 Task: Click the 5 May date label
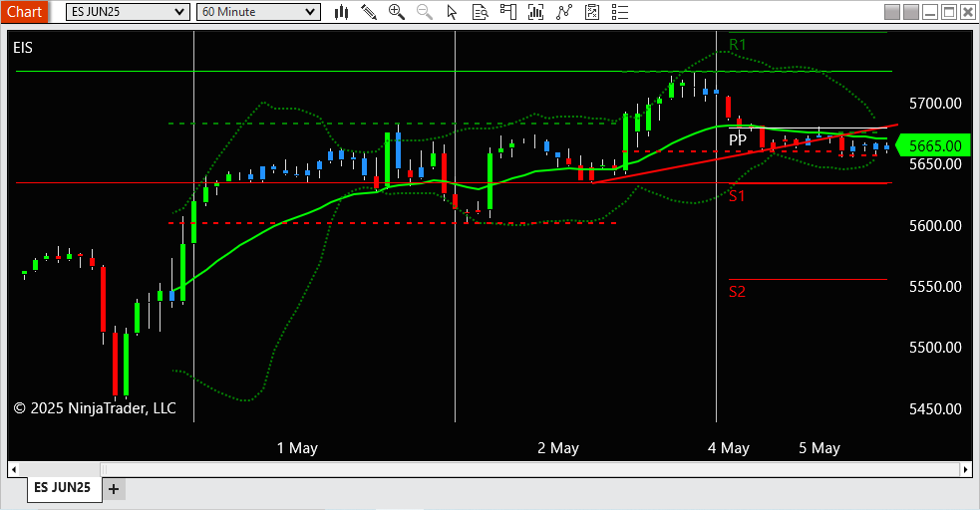point(819,448)
